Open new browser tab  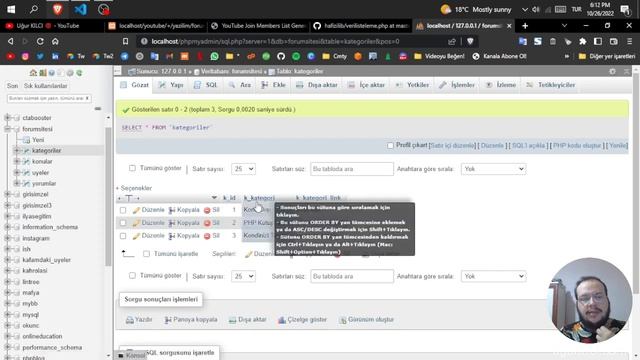pos(525,26)
